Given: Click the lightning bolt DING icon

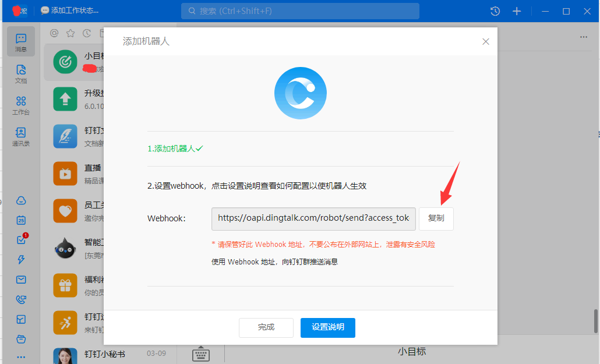Looking at the screenshot, I should 21,260.
